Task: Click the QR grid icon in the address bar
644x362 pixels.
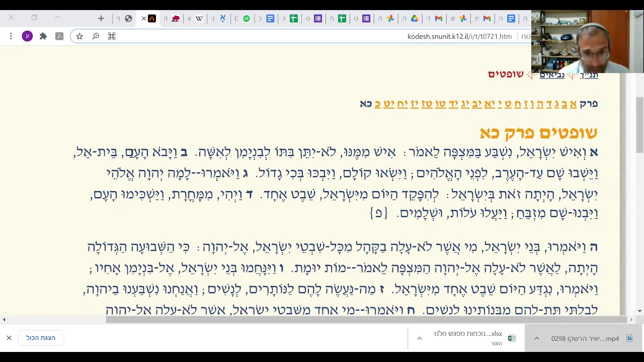Action: 112,36
